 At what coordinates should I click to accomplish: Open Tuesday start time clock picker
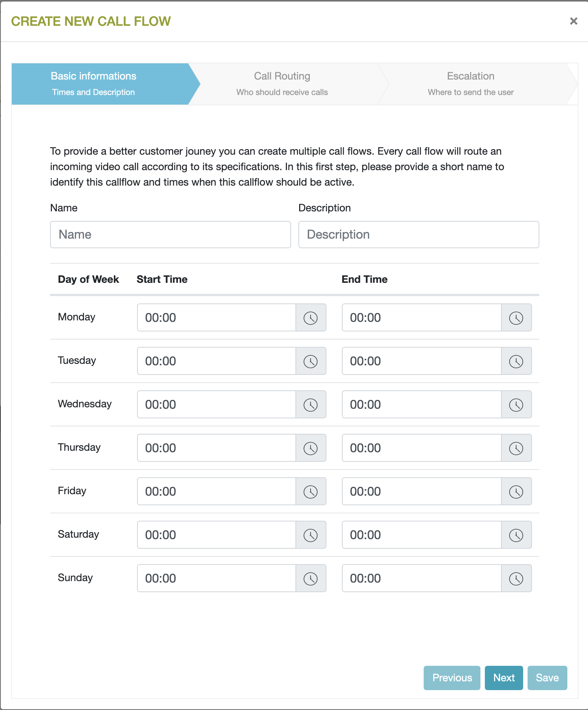pyautogui.click(x=311, y=361)
